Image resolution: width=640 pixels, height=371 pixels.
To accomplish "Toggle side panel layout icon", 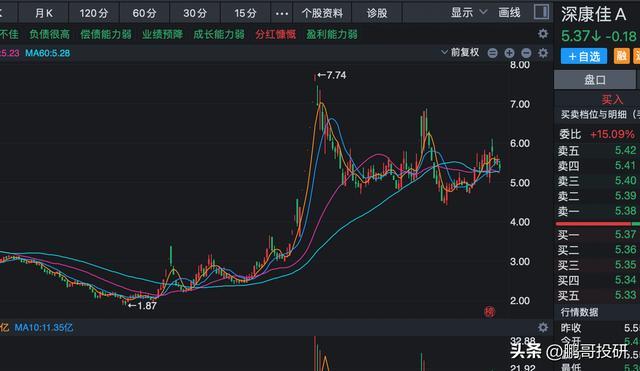I will click(541, 12).
